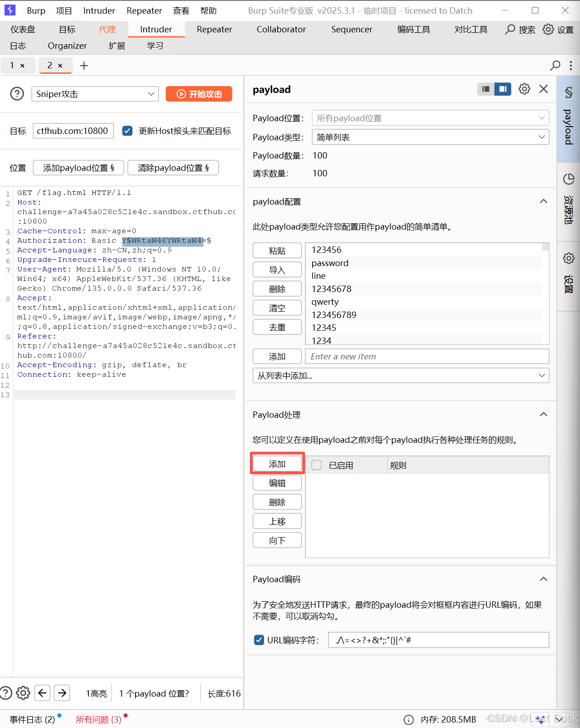Open Payload position dropdown
Viewport: 580px width, 728px height.
pos(430,118)
